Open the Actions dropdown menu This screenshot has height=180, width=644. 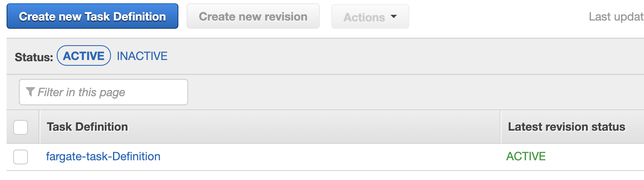pos(370,17)
